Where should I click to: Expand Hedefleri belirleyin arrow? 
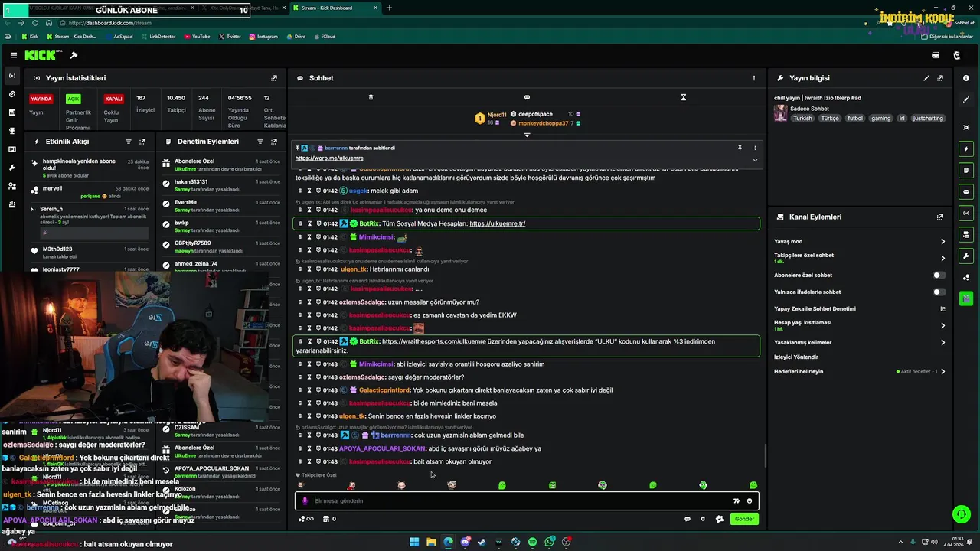[x=942, y=372]
